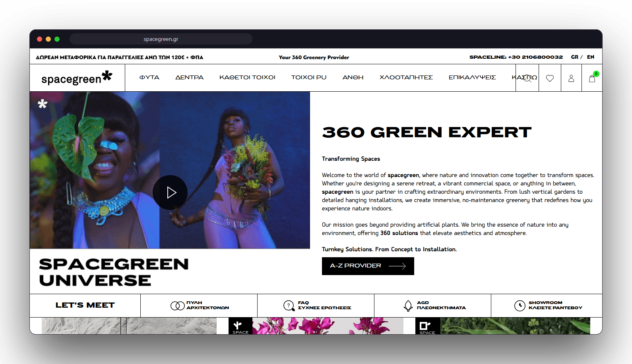Open the ΦΥΤΑ menu
Screen dimensions: 632x364
(x=149, y=77)
